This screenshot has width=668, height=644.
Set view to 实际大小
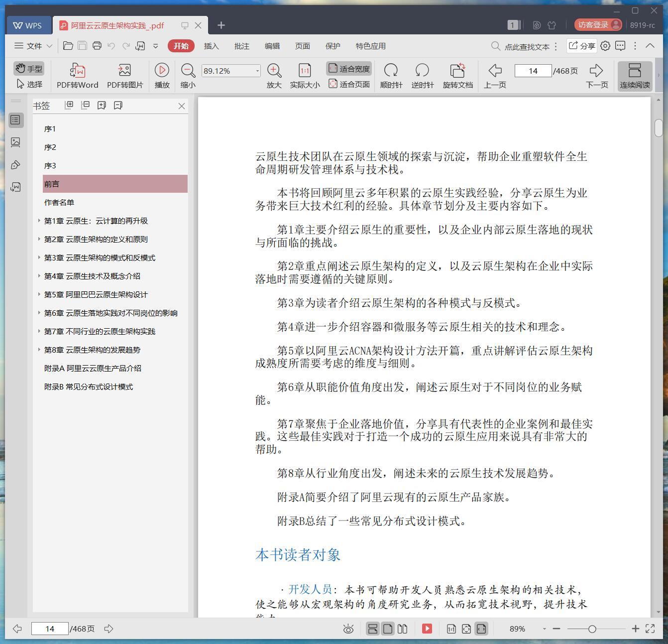click(305, 76)
